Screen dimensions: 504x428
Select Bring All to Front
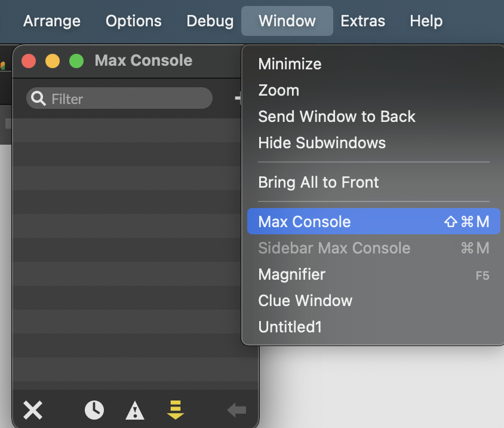(x=318, y=182)
